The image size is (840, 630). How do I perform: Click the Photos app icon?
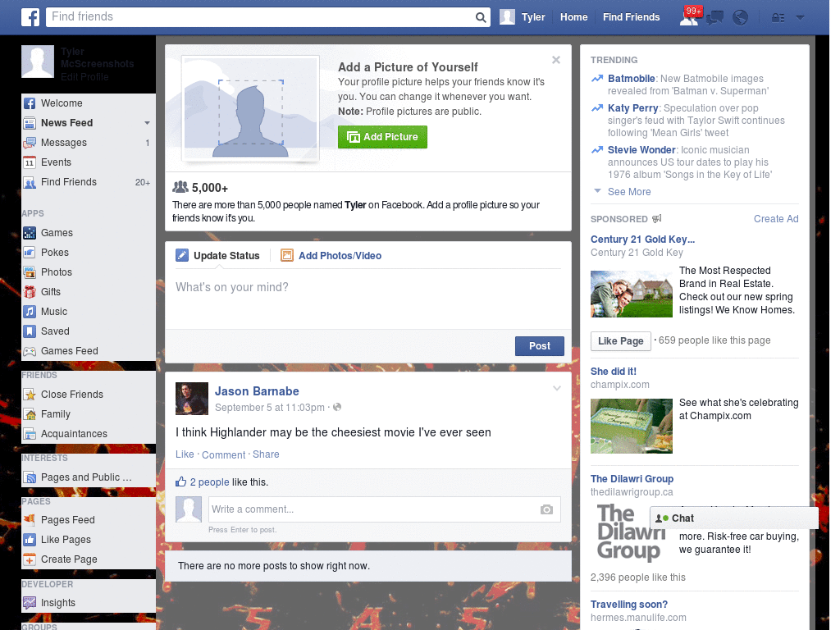click(x=30, y=272)
